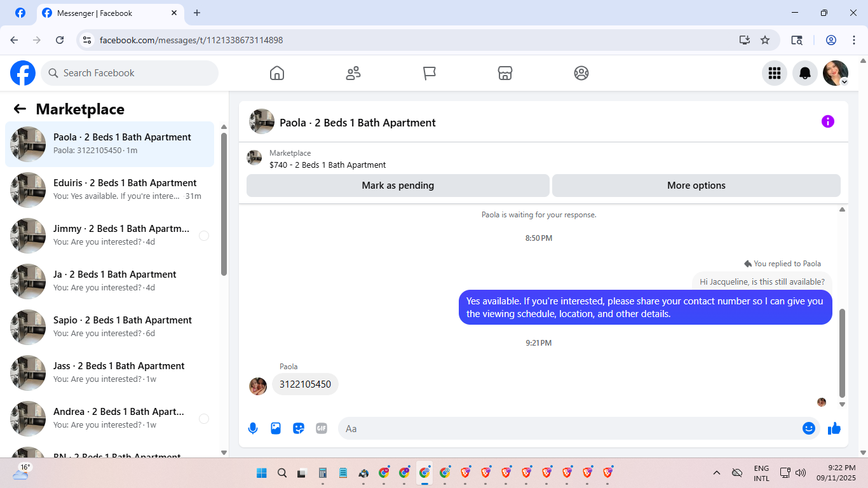Open the Pages flag icon
Screen dimensions: 868x488
(430, 73)
